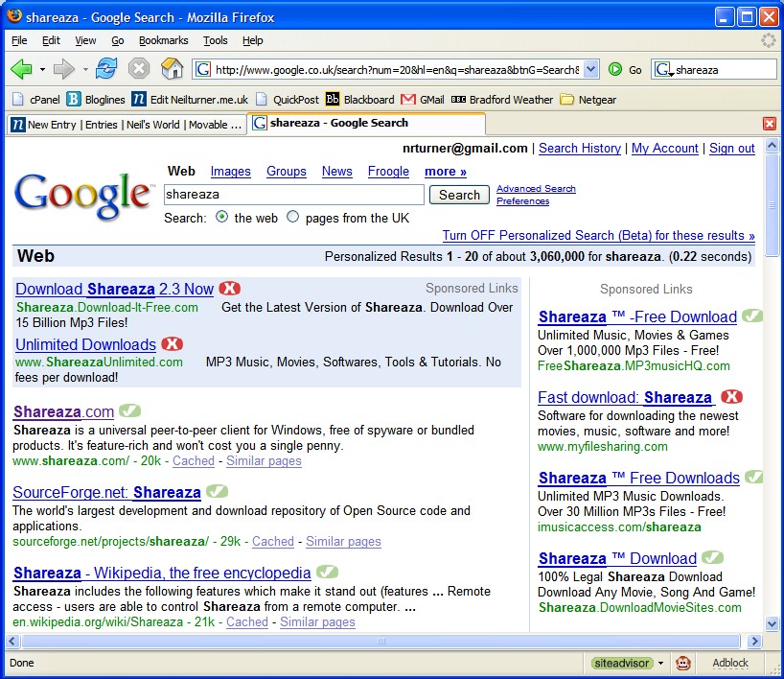
Task: Turn OFF Personalized Search link
Action: coord(598,235)
